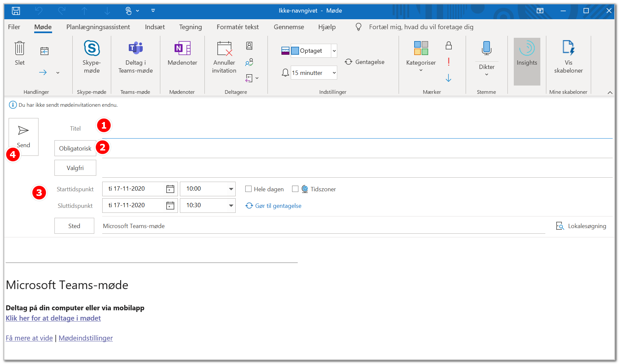The width and height of the screenshot is (619, 364).
Task: Start dictation with the Dikter microphone icon
Action: [x=487, y=48]
